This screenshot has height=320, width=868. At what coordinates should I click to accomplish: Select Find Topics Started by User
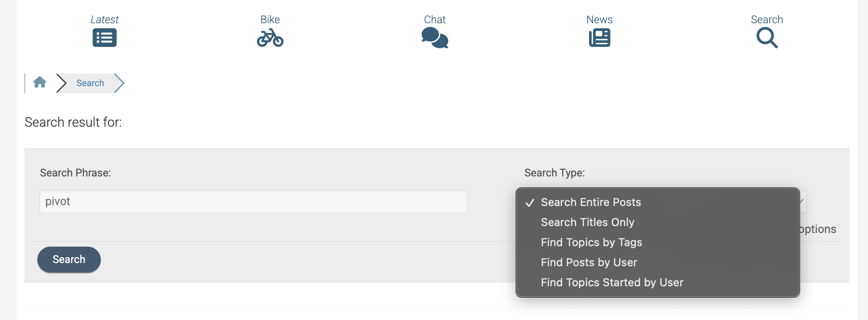(x=612, y=283)
